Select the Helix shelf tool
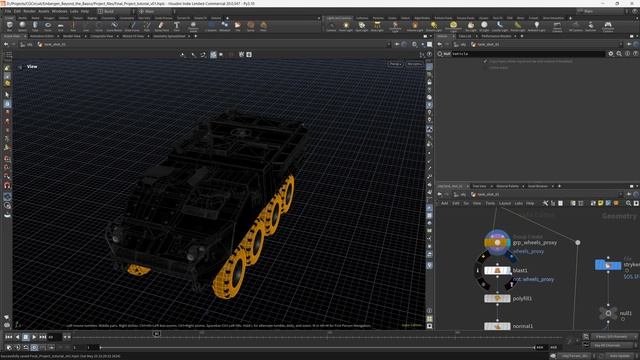This screenshot has height=360, width=640. click(263, 27)
